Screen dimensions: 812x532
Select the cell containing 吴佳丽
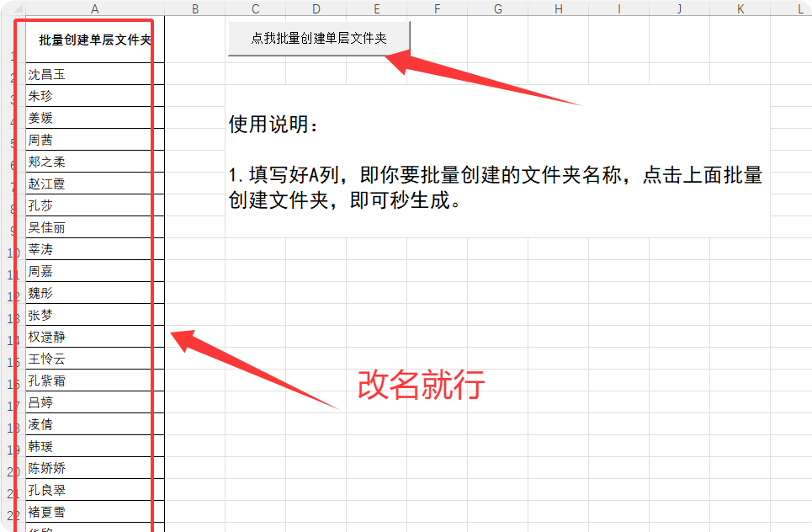coord(95,227)
